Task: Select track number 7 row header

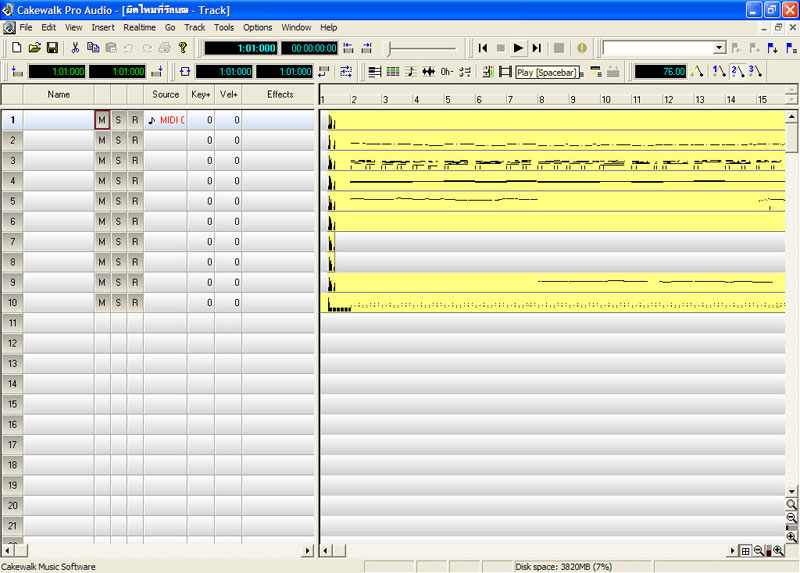Action: (12, 242)
